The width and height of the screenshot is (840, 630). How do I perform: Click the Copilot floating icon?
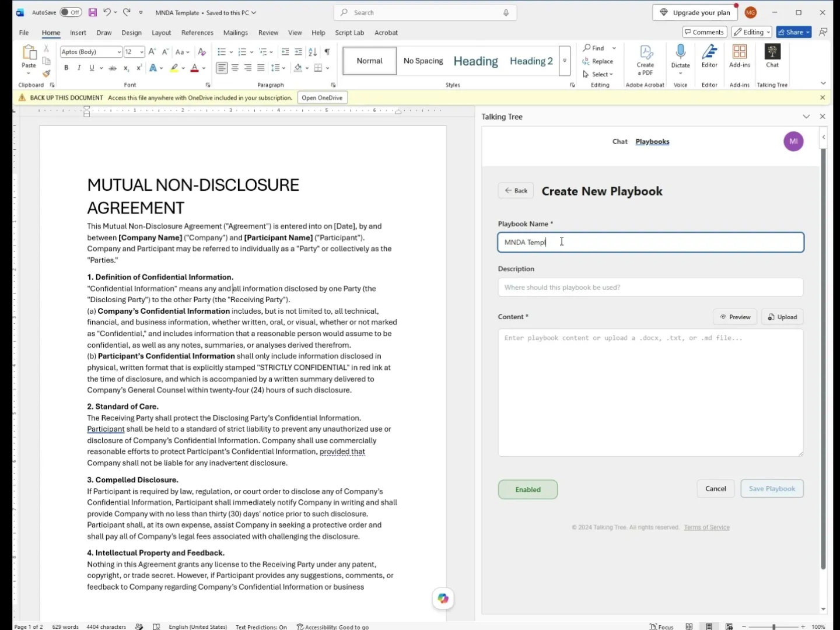coord(443,598)
